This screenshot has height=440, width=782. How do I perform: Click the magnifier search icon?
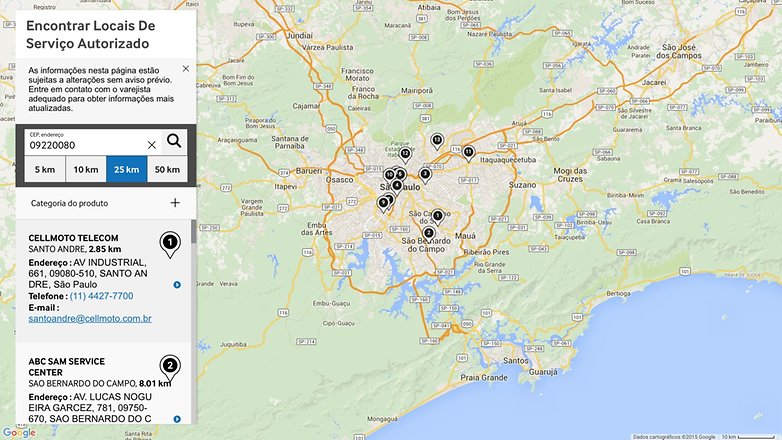(174, 141)
